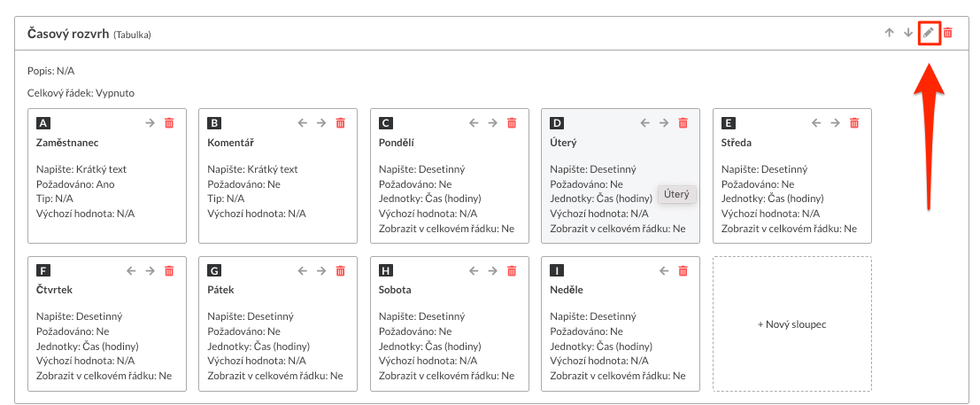The image size is (980, 405).
Task: Move Pátek column right
Action: (321, 270)
